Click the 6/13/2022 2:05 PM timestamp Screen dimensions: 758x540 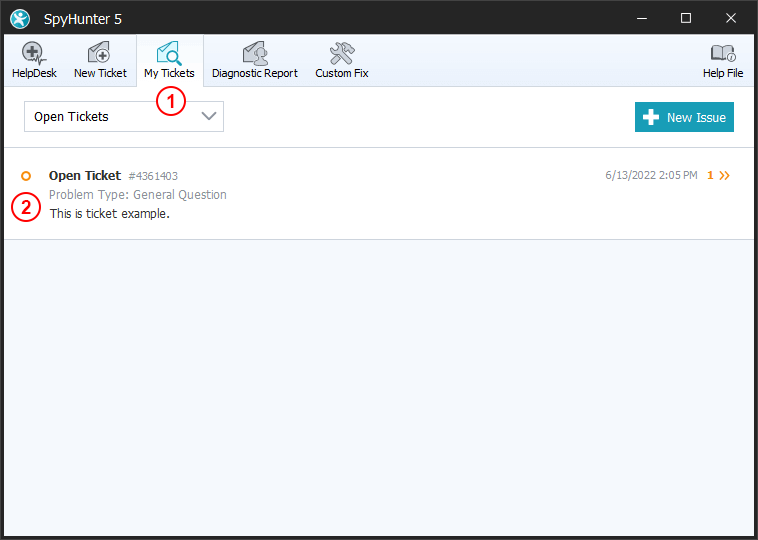pos(650,176)
